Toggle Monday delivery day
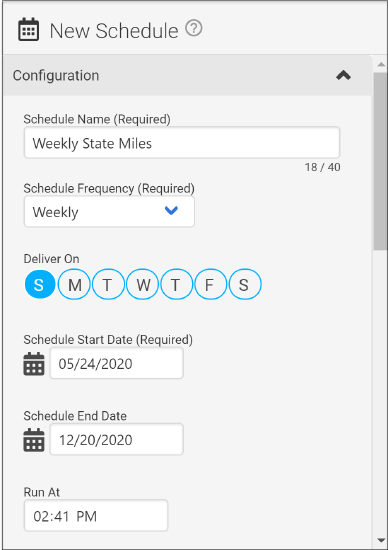This screenshot has height=550, width=388. tap(74, 284)
